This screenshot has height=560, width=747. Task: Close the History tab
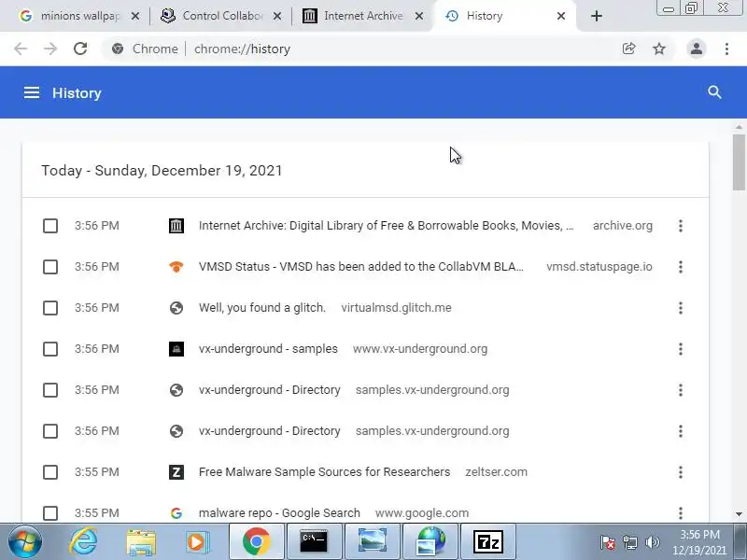tap(561, 16)
